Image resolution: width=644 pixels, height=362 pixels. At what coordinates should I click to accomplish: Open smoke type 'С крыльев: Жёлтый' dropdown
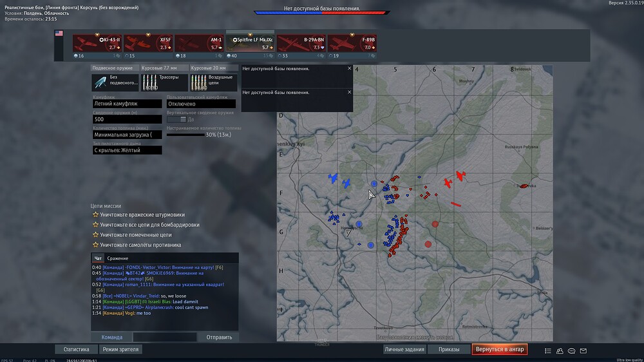[x=127, y=150]
